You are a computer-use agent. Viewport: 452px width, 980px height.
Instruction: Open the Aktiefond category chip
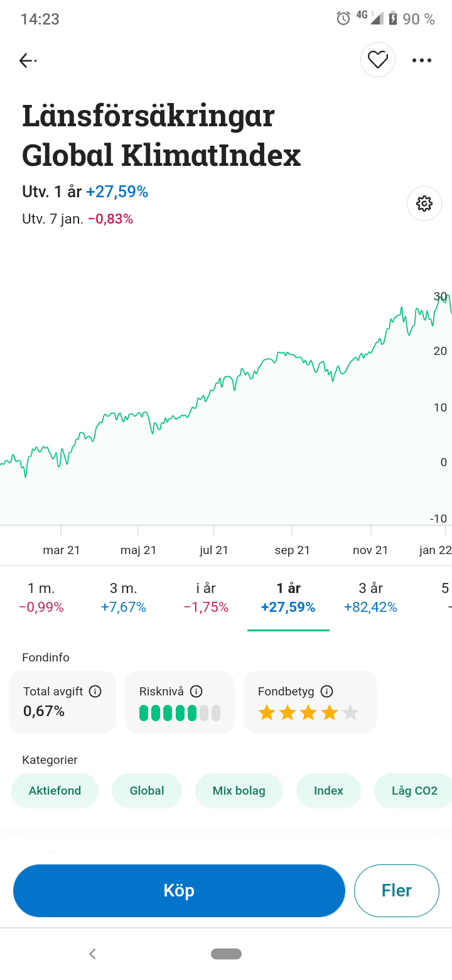point(55,791)
